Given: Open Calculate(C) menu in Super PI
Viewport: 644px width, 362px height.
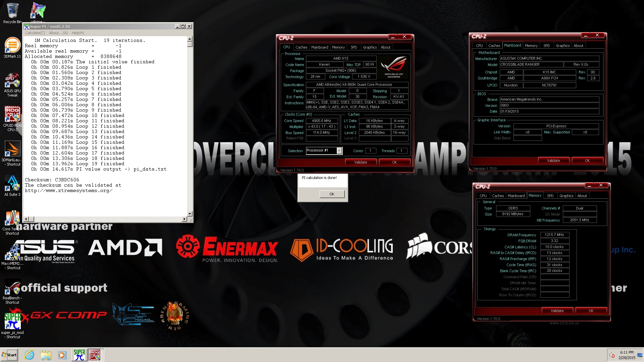Looking at the screenshot, I should tap(35, 33).
